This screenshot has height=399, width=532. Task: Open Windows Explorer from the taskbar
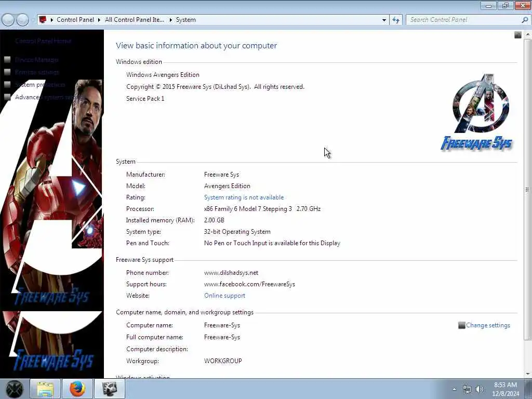[45, 389]
